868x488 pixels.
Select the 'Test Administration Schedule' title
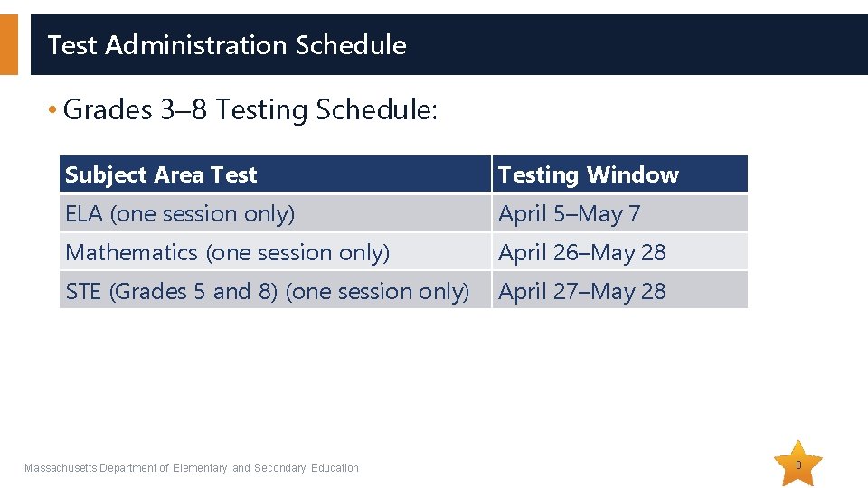point(226,44)
